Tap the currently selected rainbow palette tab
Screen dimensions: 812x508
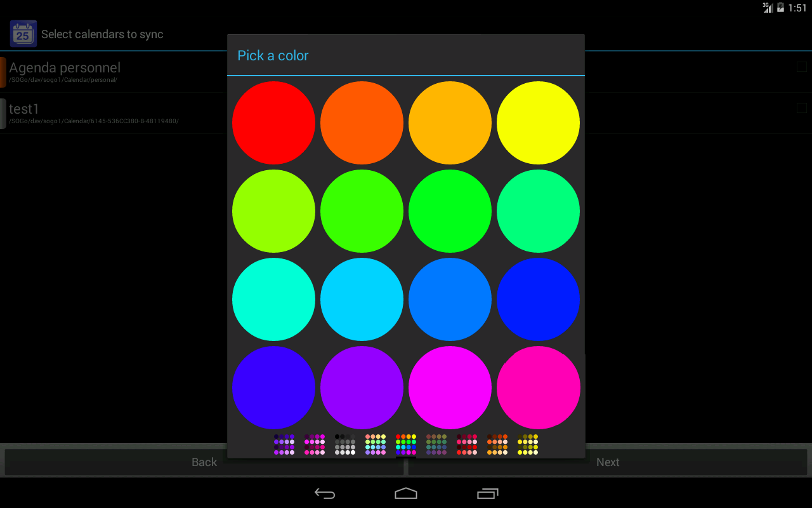406,444
